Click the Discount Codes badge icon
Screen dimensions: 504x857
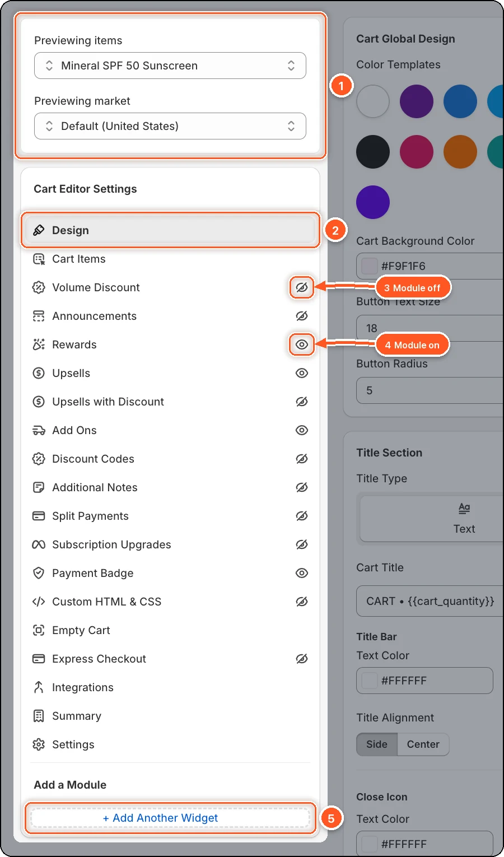click(x=39, y=459)
